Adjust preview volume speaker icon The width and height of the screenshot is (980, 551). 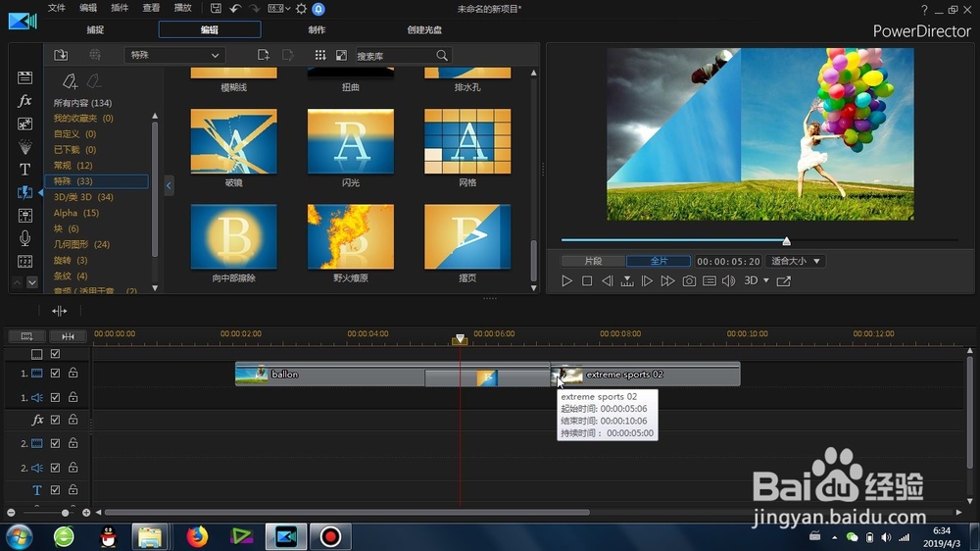729,281
